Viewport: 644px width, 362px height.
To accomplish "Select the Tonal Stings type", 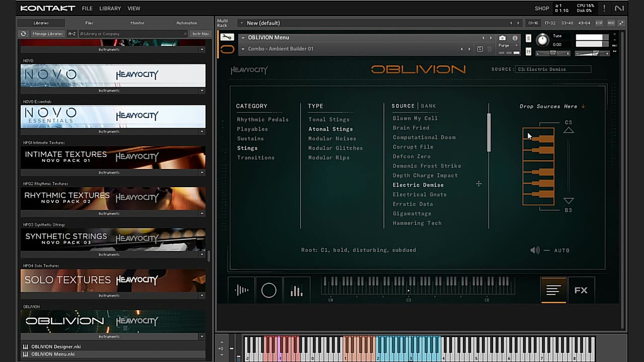I will (x=329, y=120).
